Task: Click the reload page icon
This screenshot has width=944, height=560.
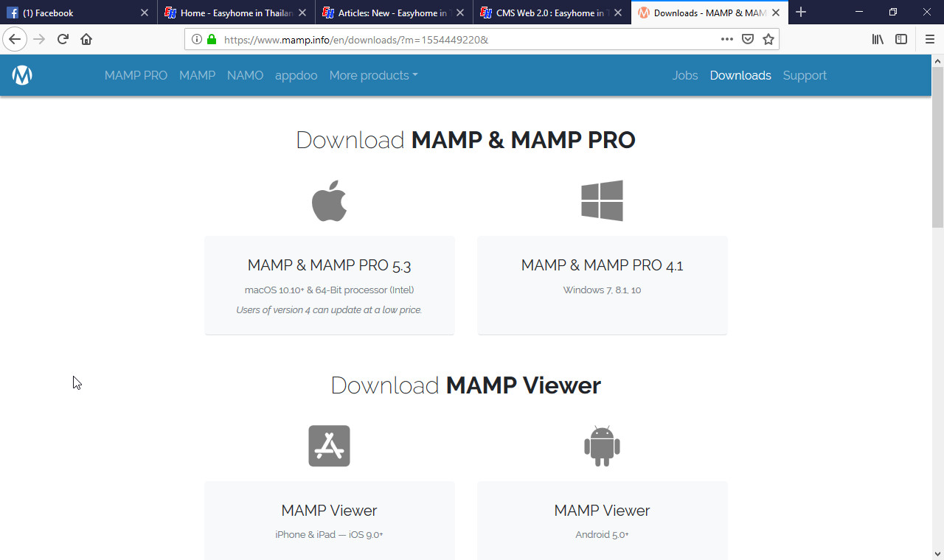Action: tap(62, 39)
